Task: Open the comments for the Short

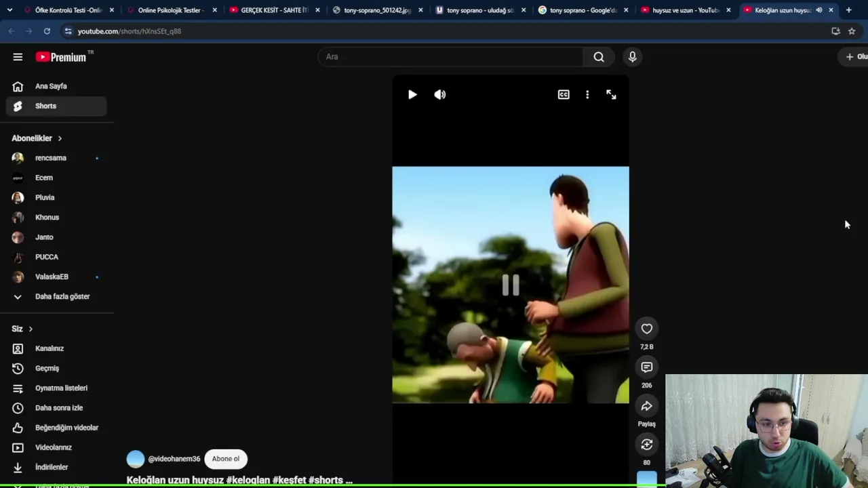Action: pos(647,367)
